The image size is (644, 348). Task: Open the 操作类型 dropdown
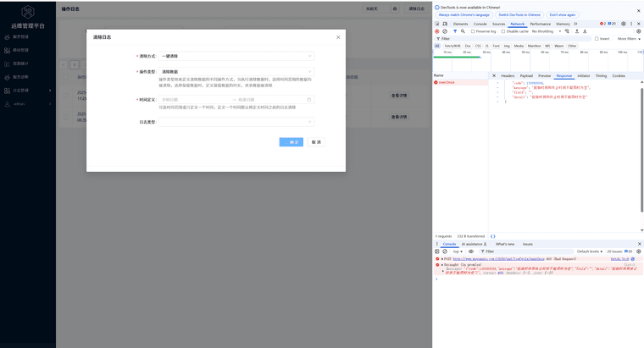pos(236,71)
